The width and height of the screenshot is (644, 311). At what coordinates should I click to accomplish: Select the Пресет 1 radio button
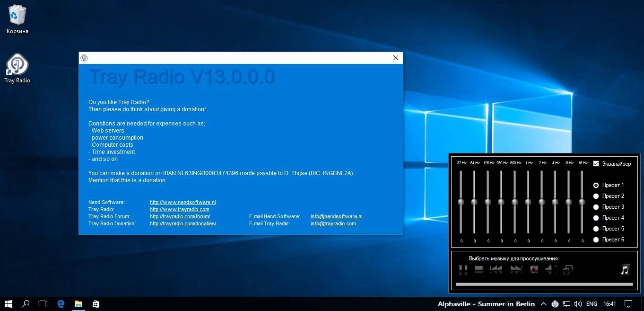click(596, 185)
